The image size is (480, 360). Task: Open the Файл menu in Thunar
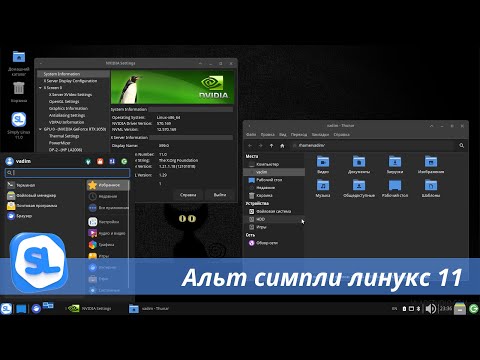pyautogui.click(x=251, y=135)
